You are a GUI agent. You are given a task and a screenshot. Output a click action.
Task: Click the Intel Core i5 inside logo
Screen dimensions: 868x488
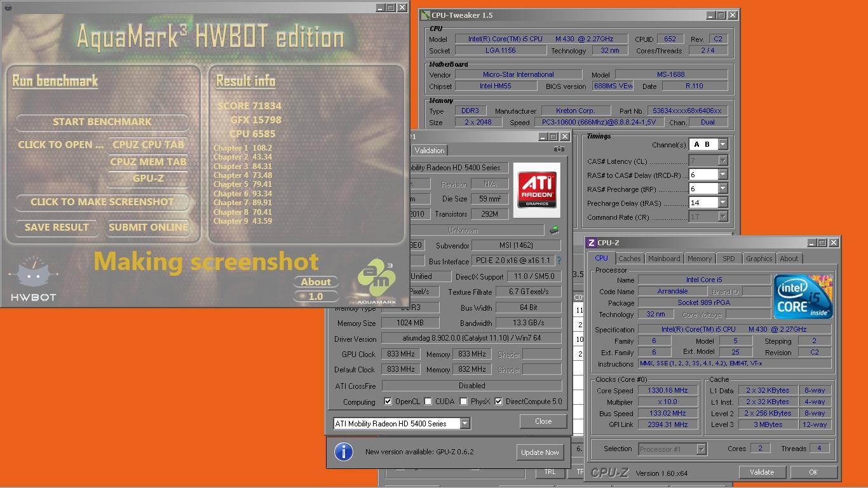pyautogui.click(x=803, y=296)
